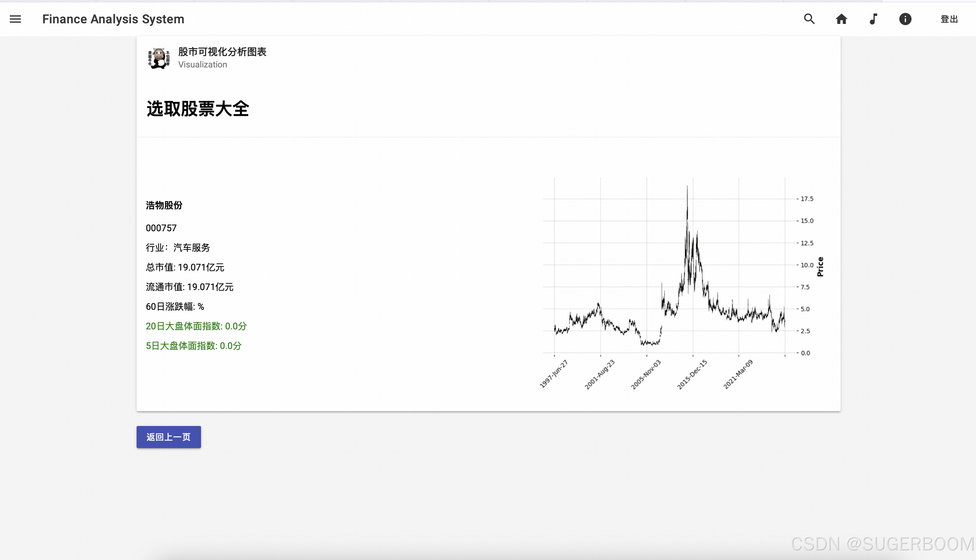976x560 pixels.
Task: Click the Visualization subtitle text
Action: click(203, 65)
